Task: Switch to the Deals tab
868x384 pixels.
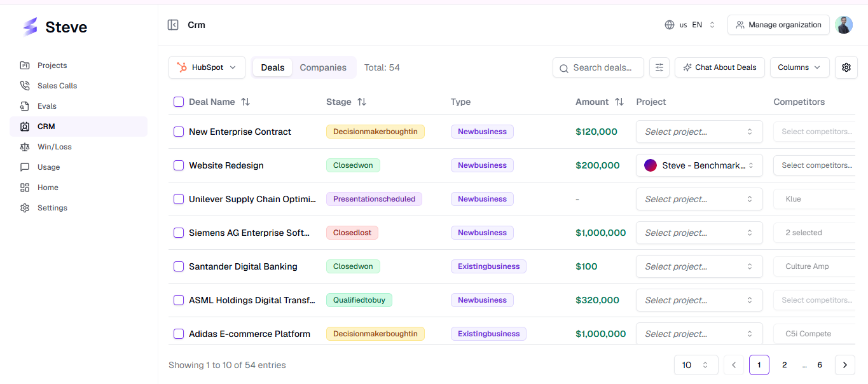Action: pyautogui.click(x=273, y=67)
